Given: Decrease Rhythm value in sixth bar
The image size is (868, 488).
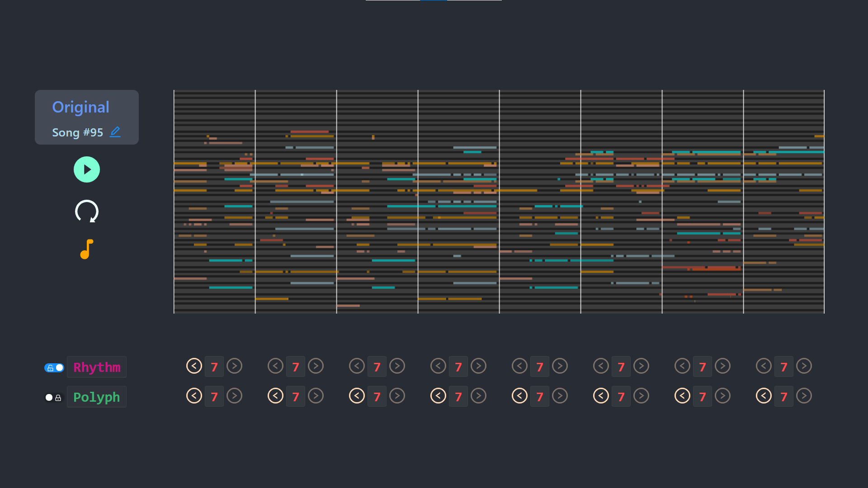Looking at the screenshot, I should point(601,366).
